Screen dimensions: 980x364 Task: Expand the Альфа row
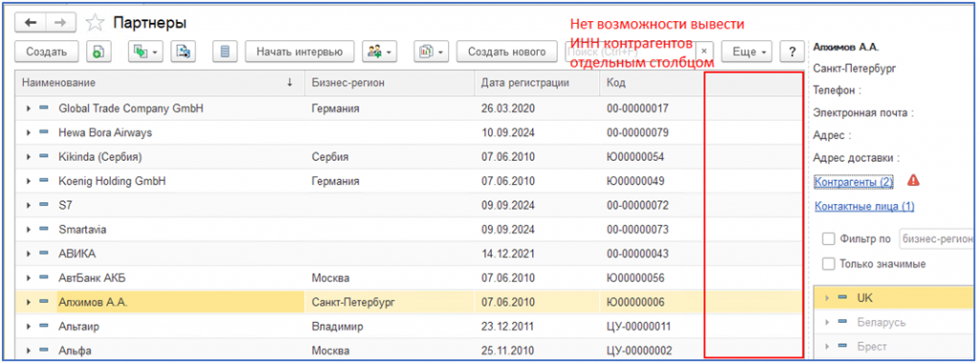(x=28, y=351)
